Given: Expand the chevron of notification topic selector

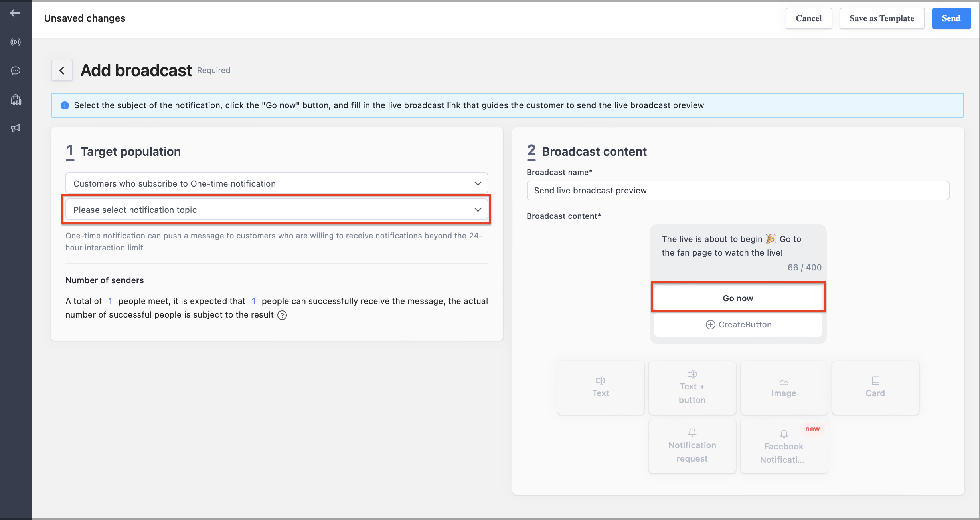Looking at the screenshot, I should pyautogui.click(x=478, y=210).
